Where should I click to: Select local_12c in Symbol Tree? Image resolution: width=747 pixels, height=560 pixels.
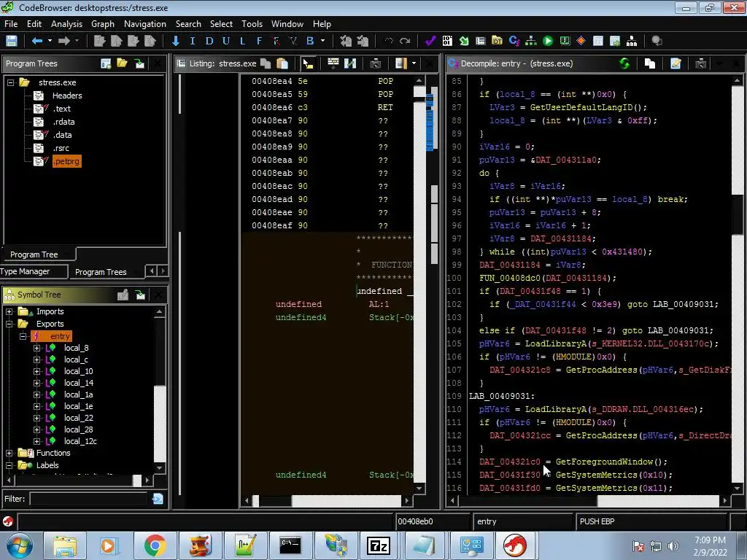coord(80,441)
